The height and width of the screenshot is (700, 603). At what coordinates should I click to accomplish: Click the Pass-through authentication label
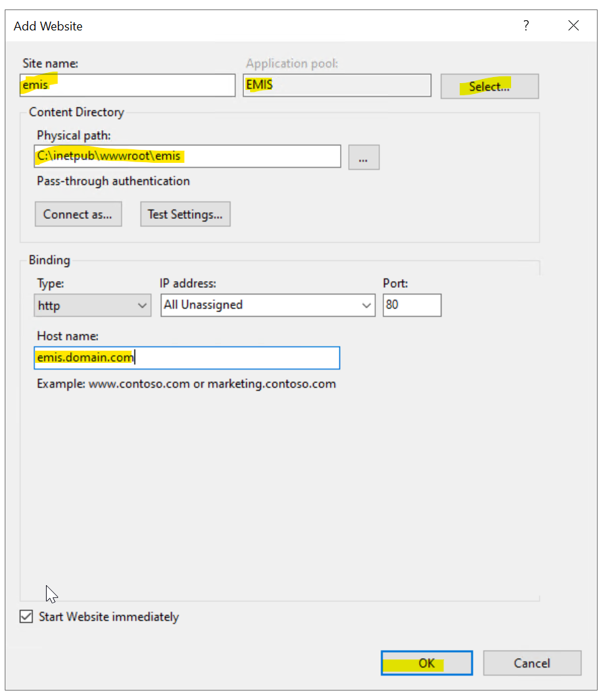tap(114, 181)
